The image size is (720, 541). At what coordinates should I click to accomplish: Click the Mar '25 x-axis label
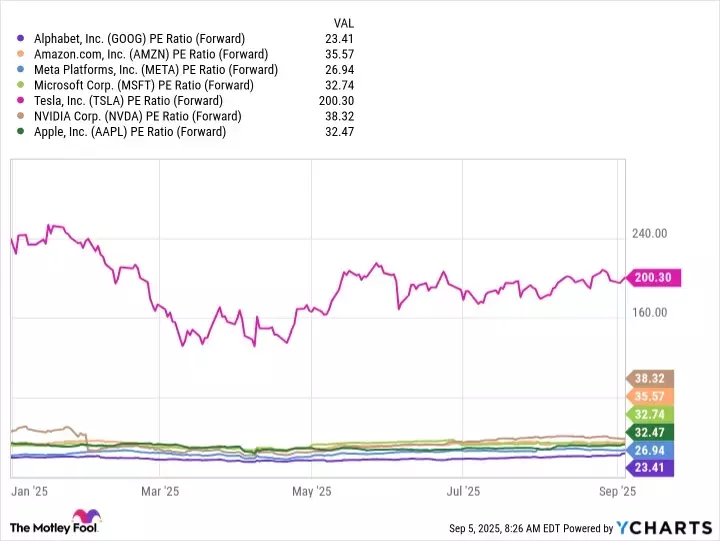click(159, 491)
